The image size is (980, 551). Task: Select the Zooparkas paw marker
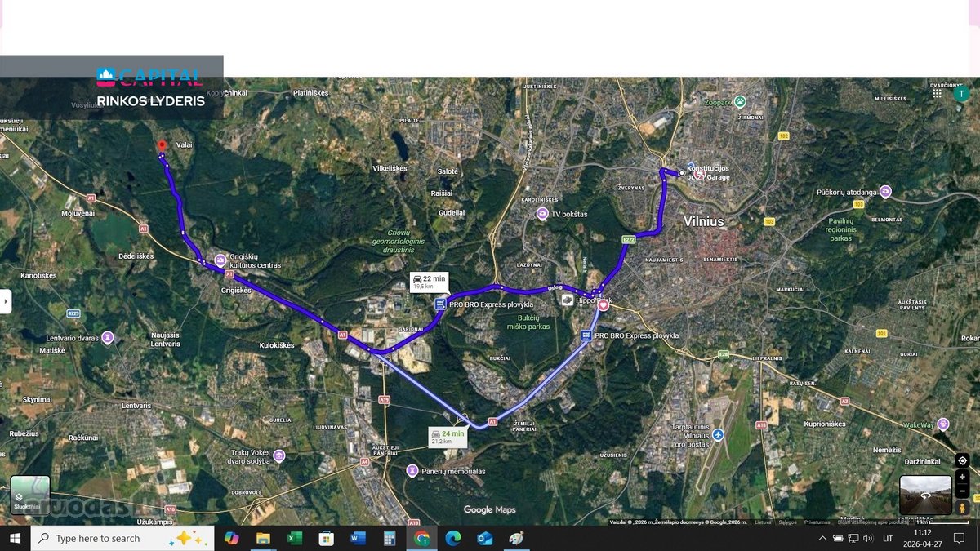tap(740, 102)
